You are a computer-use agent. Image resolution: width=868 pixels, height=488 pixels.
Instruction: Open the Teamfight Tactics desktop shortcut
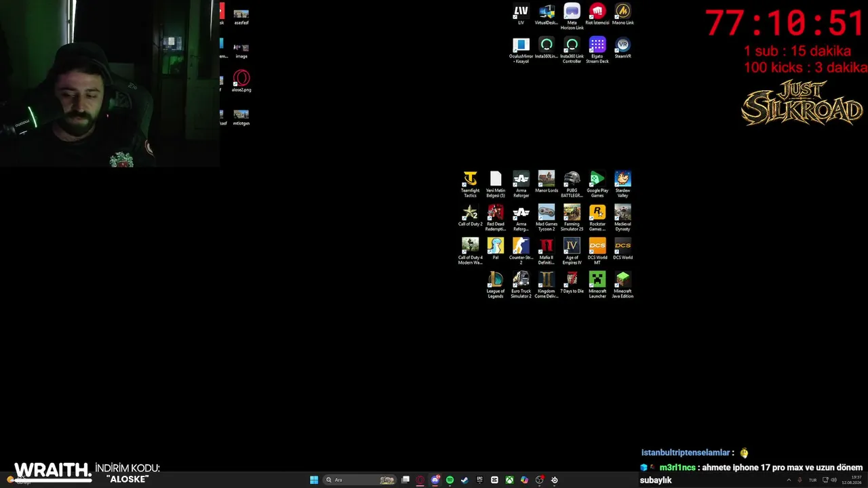pos(470,184)
